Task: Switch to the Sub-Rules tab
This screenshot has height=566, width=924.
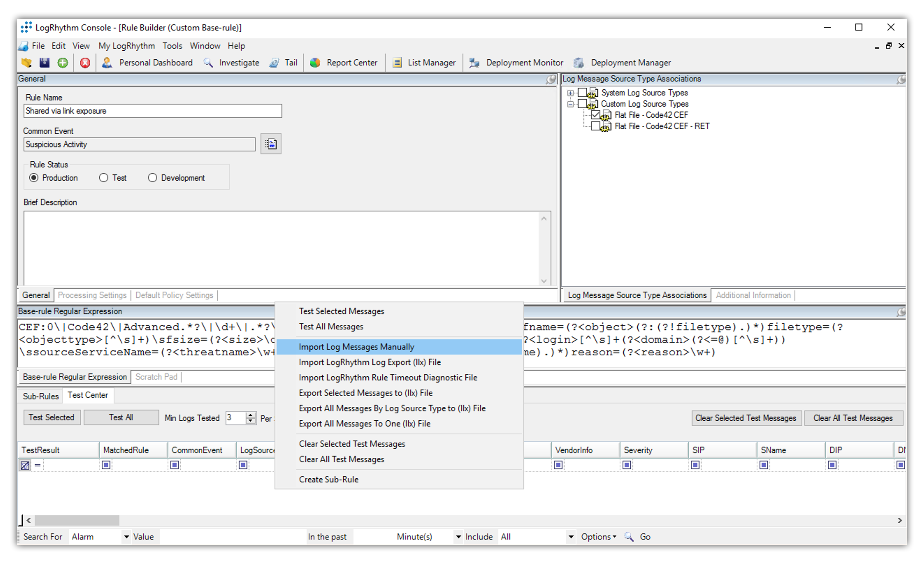Action: tap(40, 396)
